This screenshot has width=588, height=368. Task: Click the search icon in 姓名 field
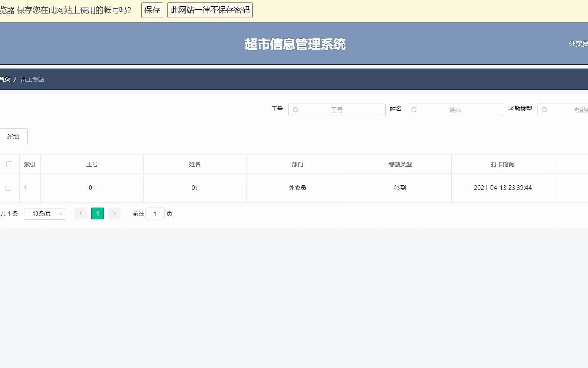[414, 110]
